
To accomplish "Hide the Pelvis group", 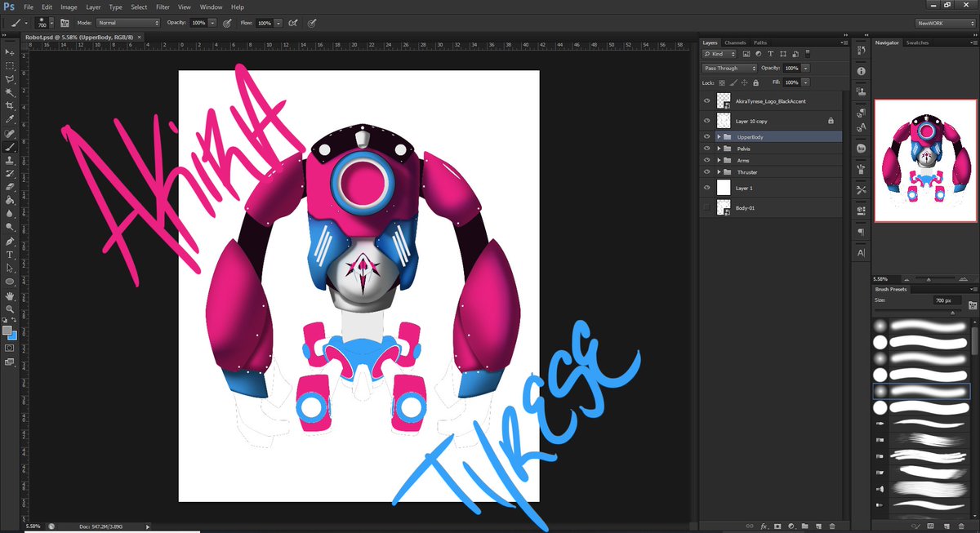I will point(707,149).
